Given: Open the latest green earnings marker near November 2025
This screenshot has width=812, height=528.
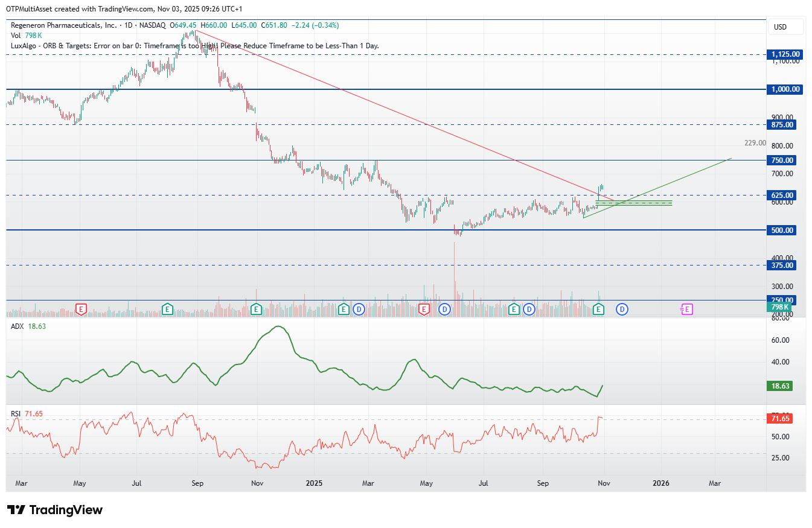Looking at the screenshot, I should [599, 310].
